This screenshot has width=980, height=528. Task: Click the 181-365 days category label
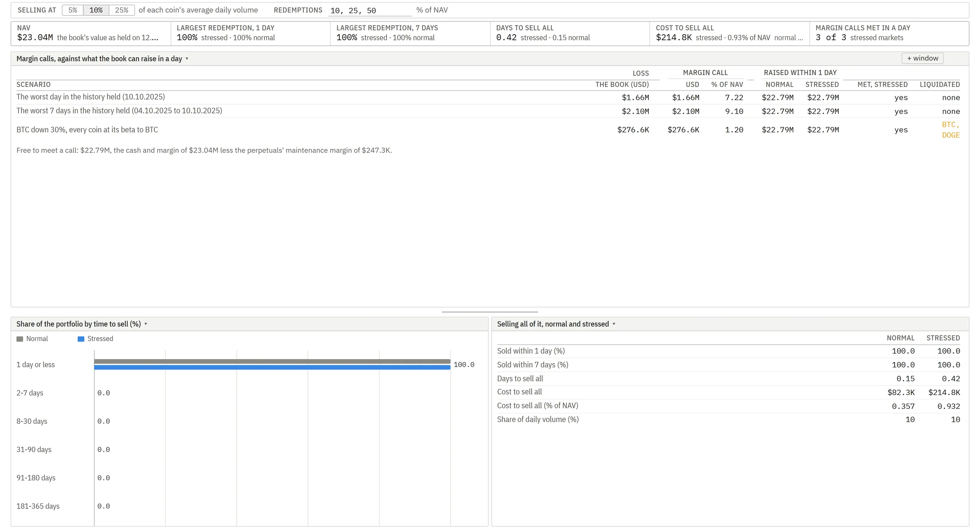38,506
